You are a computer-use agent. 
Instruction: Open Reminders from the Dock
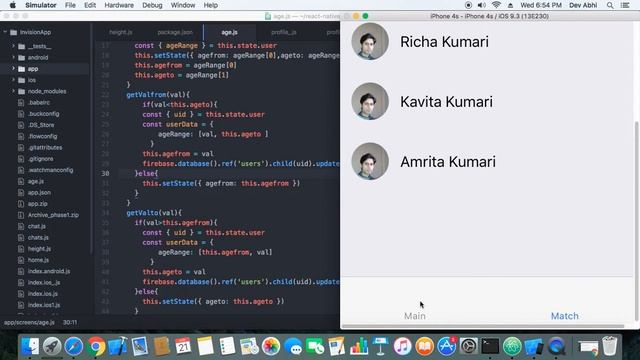tap(227, 346)
